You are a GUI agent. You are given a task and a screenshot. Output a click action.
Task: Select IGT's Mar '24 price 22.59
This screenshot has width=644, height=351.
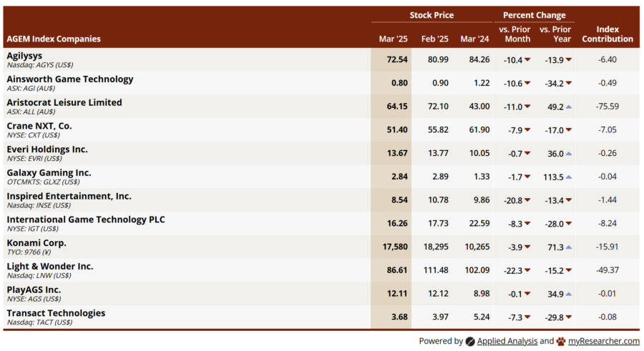(x=479, y=224)
